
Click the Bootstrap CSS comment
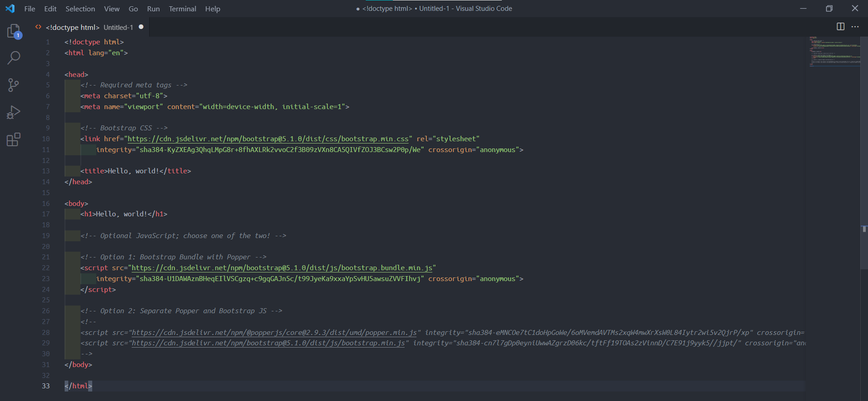coord(124,128)
